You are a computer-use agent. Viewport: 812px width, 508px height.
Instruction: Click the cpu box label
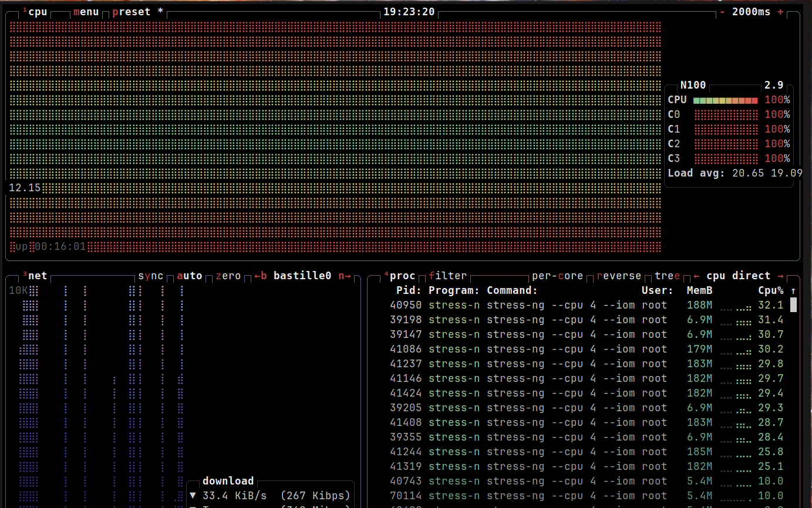pyautogui.click(x=38, y=12)
